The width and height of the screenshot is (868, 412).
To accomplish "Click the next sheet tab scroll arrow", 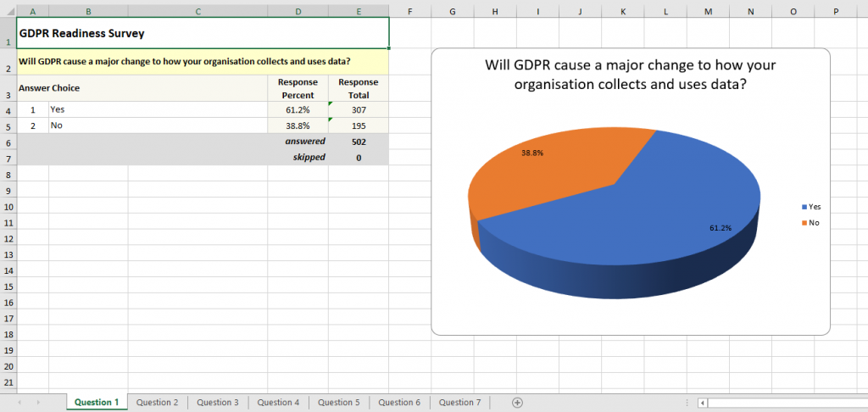I will [x=37, y=403].
